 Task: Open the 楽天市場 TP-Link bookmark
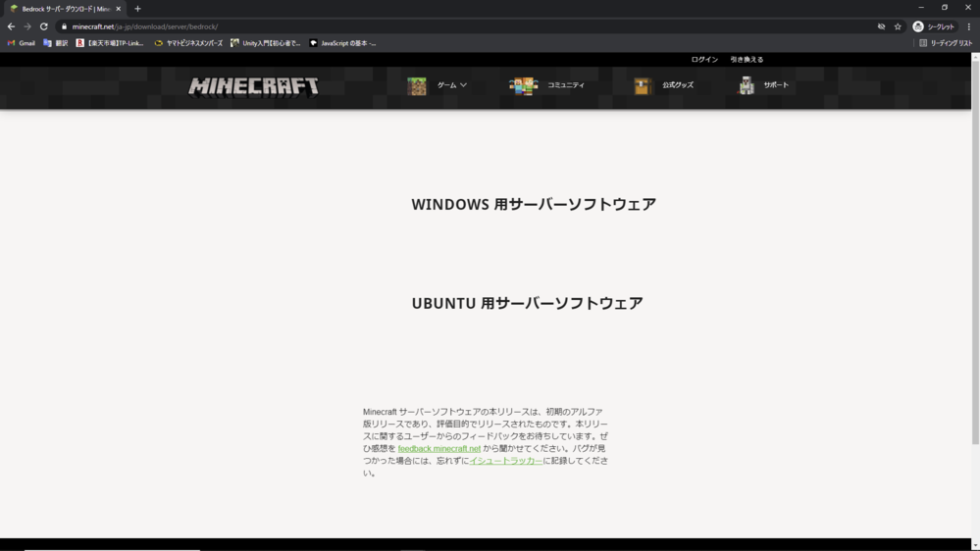[x=110, y=43]
